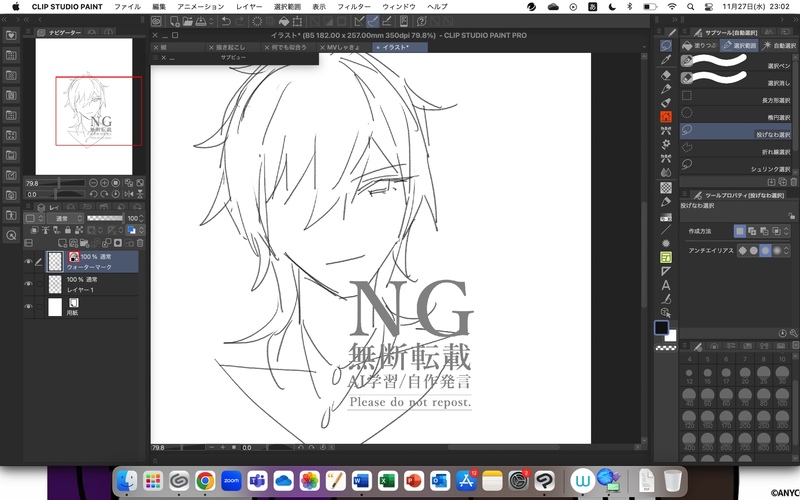
Task: Hide the ウォーターマーク layer eye
Action: point(28,261)
